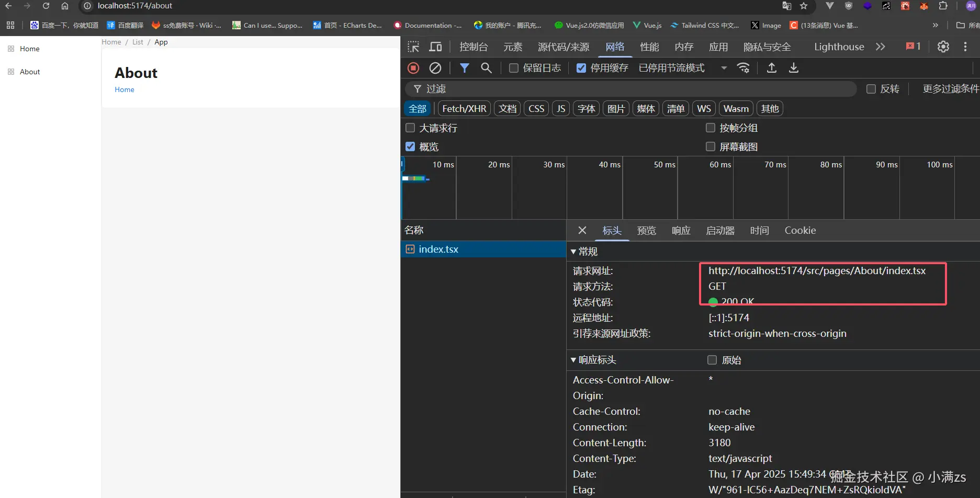Switch to the 预览 detail tab
The width and height of the screenshot is (980, 498).
click(x=647, y=230)
